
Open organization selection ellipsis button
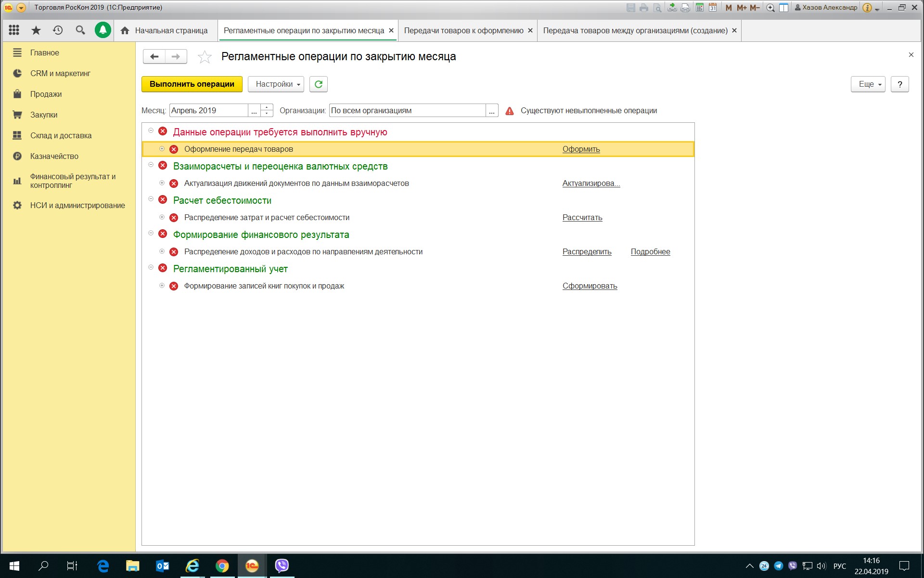pyautogui.click(x=491, y=111)
